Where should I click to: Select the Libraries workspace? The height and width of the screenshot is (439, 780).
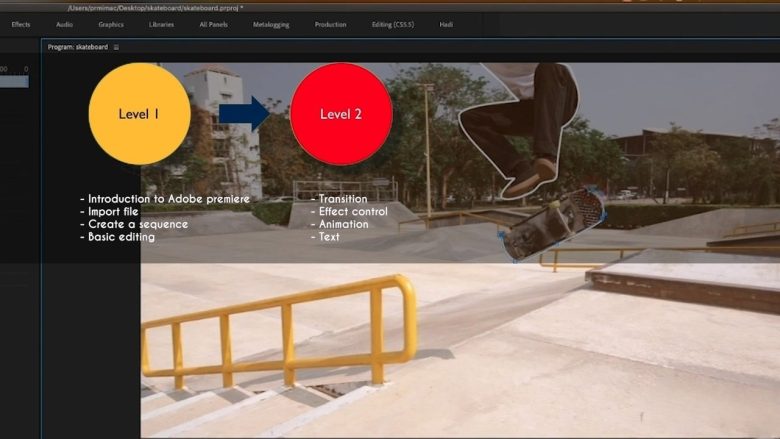pyautogui.click(x=161, y=24)
